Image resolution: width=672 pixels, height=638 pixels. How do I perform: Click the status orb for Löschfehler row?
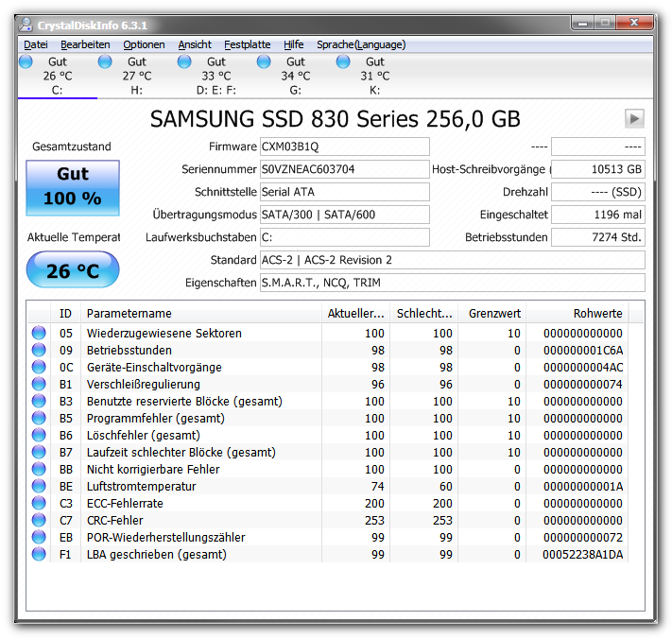(x=39, y=435)
